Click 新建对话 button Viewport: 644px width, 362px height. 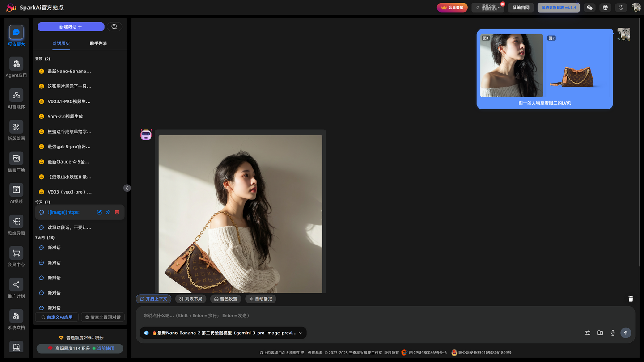[71, 27]
